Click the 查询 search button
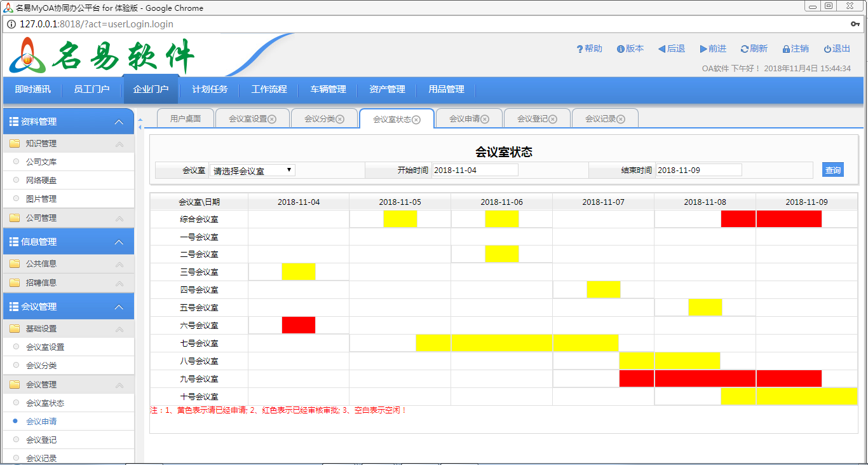Screen dimensions: 868x465 [832, 170]
